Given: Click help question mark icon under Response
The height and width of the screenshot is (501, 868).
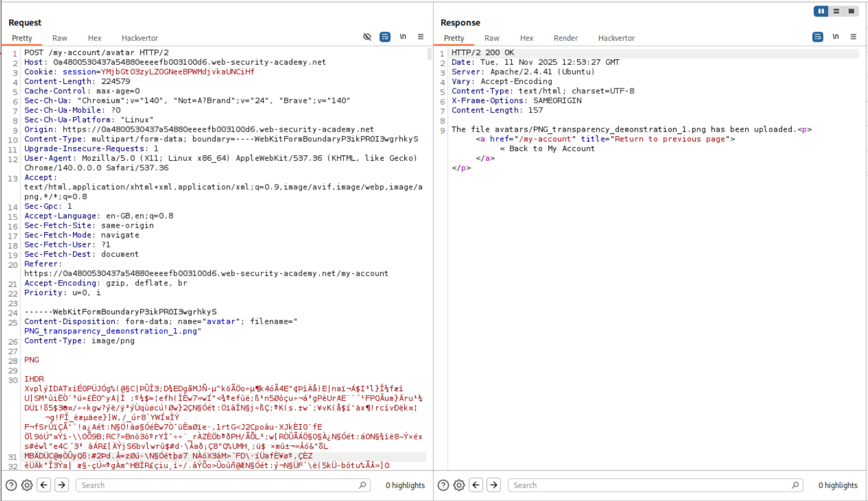Looking at the screenshot, I should (443, 485).
